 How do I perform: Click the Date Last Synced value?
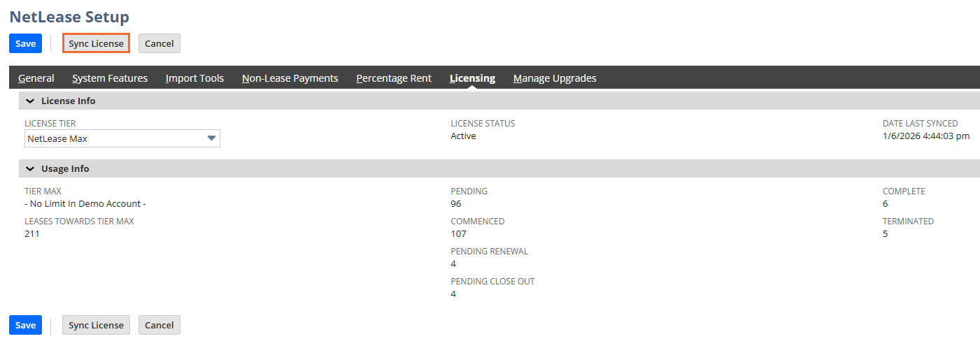tap(925, 136)
